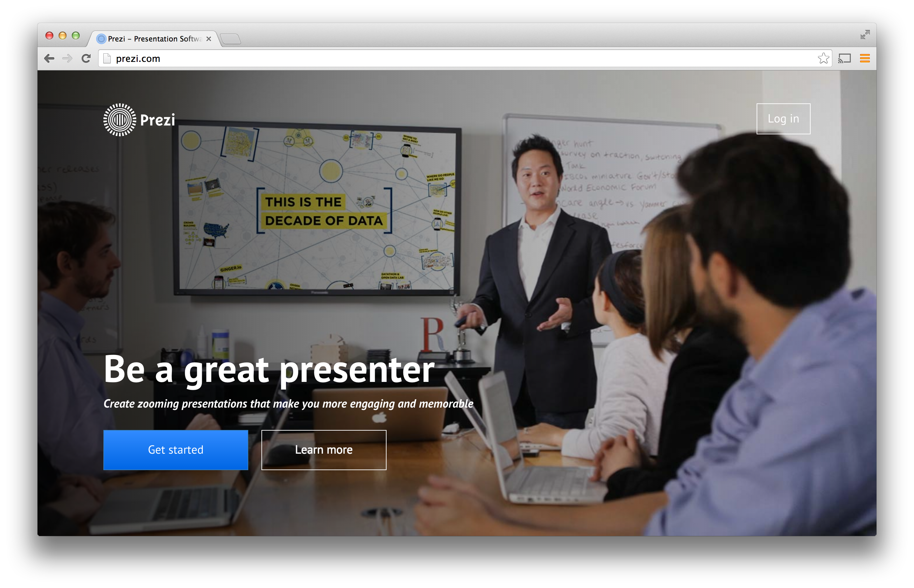This screenshot has width=914, height=588.
Task: Go back using the browser back arrow
Action: click(49, 58)
